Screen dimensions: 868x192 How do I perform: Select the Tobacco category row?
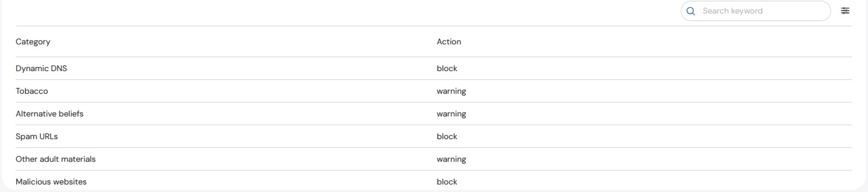32,91
